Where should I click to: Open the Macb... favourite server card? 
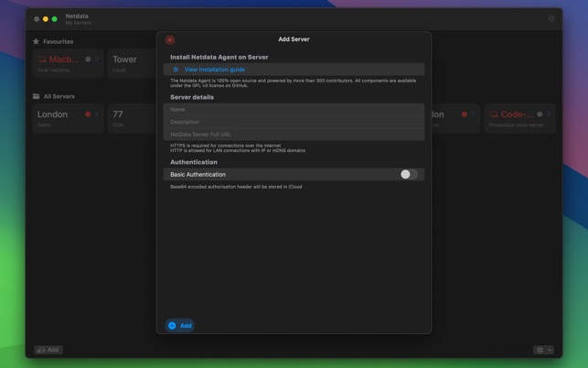[68, 63]
